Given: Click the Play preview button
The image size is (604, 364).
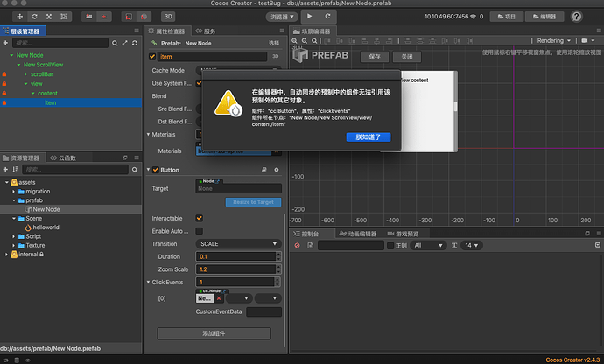Looking at the screenshot, I should click(309, 16).
